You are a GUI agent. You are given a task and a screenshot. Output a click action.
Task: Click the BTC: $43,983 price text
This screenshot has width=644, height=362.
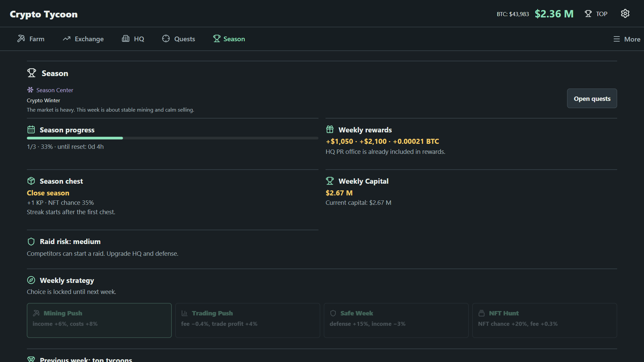pyautogui.click(x=513, y=14)
